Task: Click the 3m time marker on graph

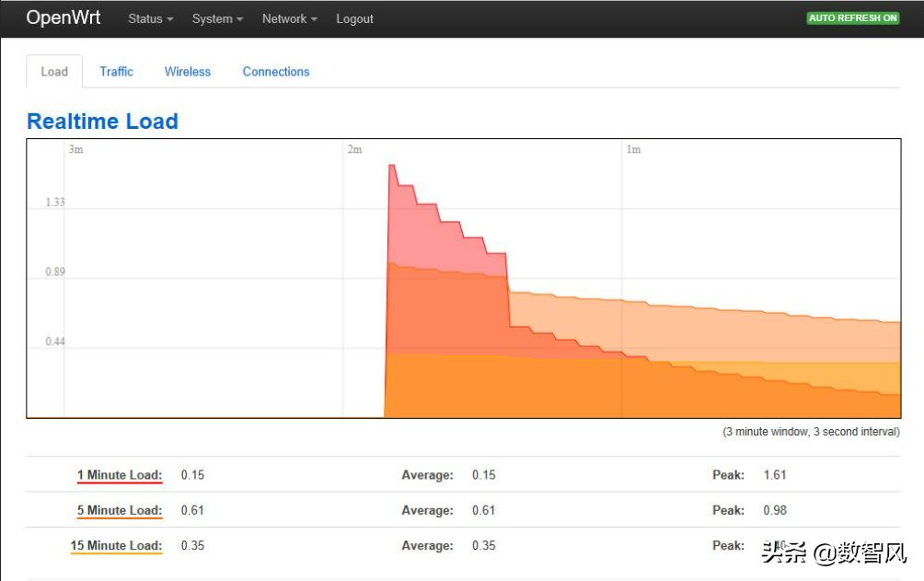Action: click(x=75, y=149)
